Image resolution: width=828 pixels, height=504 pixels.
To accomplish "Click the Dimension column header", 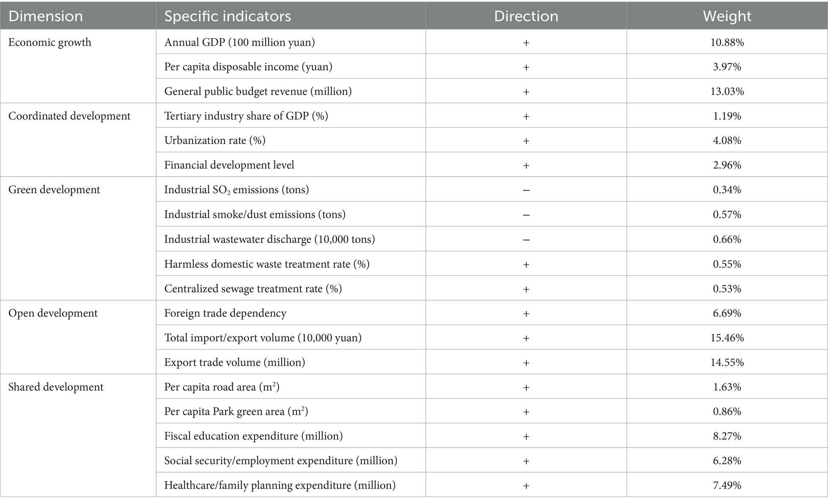I will tap(46, 16).
